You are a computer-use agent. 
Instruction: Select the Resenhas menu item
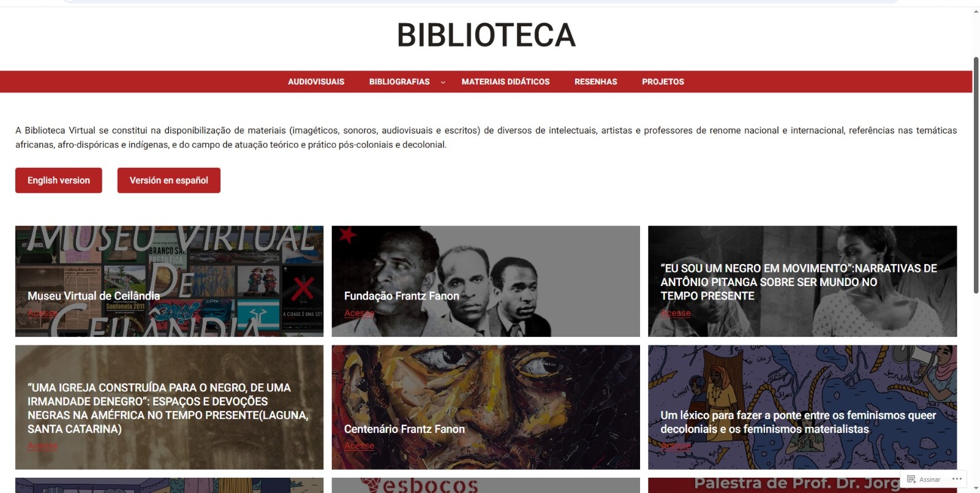595,81
